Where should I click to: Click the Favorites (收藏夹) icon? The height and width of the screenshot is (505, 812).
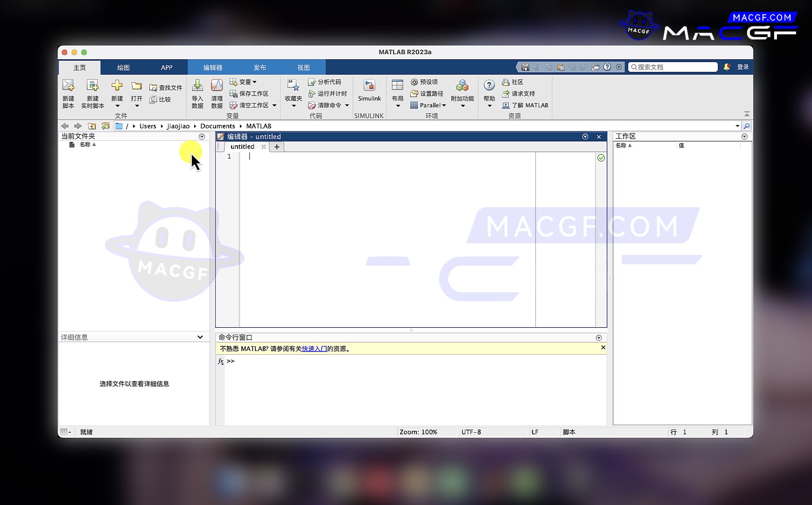coord(293,86)
